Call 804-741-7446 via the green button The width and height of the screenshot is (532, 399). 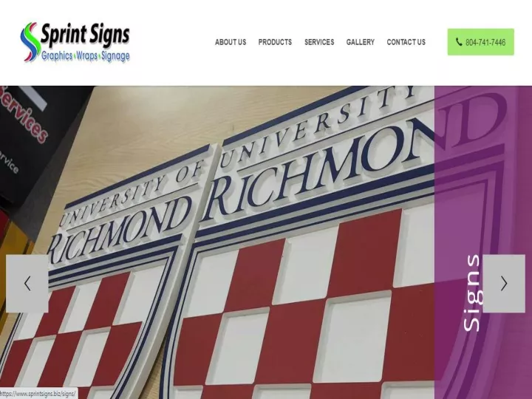point(480,42)
